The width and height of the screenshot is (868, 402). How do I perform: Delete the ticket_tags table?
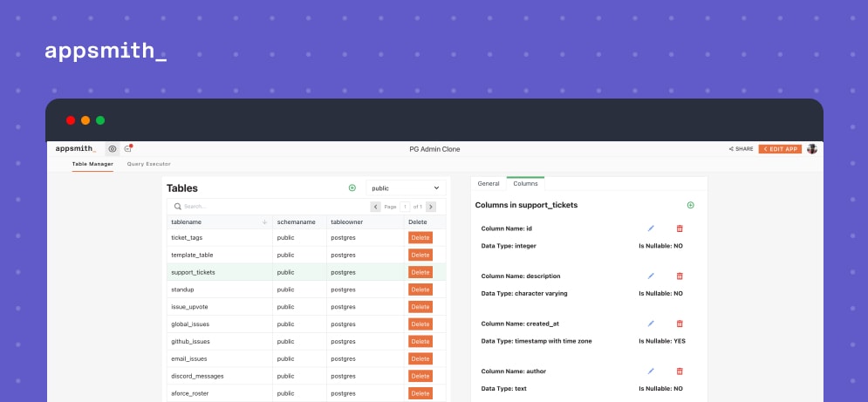coord(420,237)
